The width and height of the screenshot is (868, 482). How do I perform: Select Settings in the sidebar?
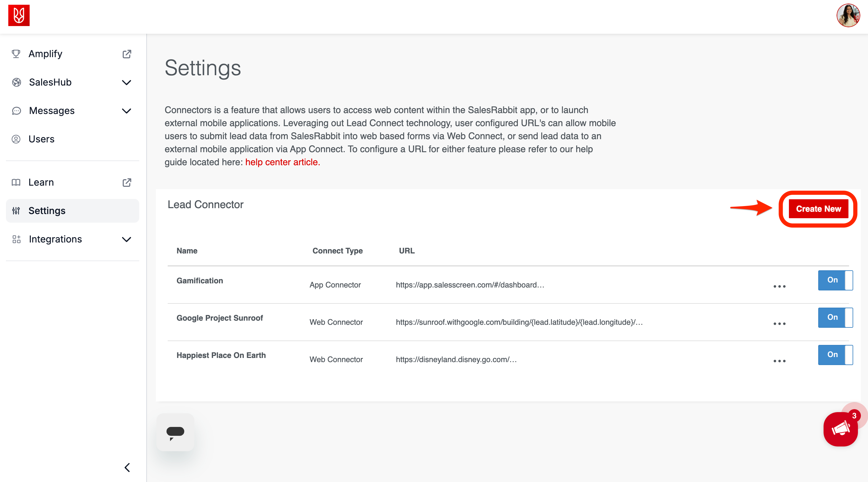pyautogui.click(x=47, y=211)
